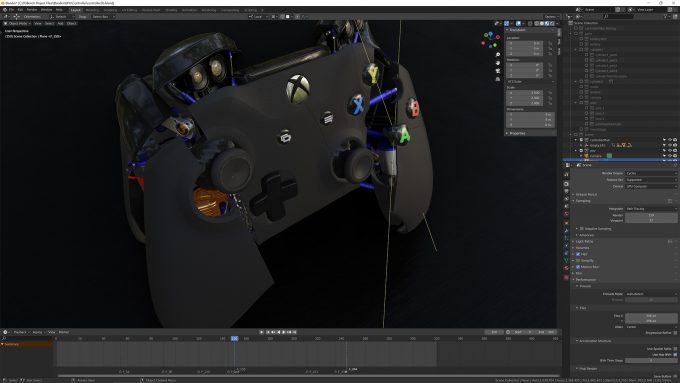
Task: Open the Scene properties tab icon
Action: click(x=566, y=206)
